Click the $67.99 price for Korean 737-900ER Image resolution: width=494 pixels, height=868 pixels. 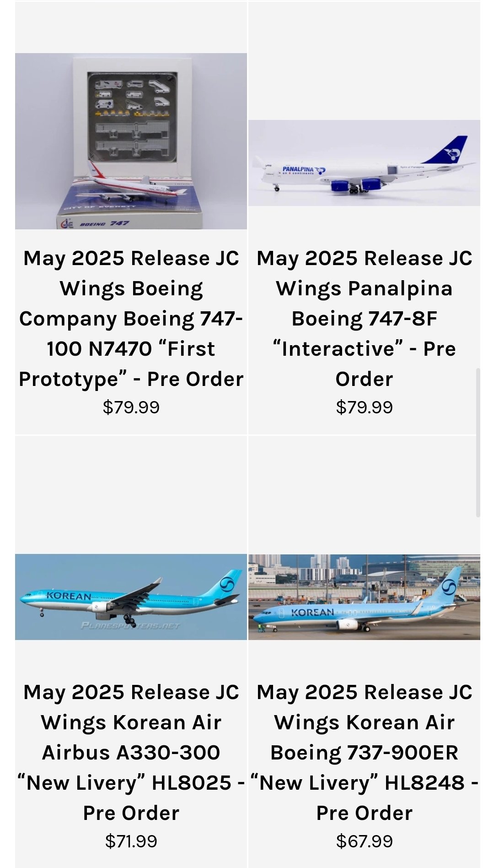364,841
